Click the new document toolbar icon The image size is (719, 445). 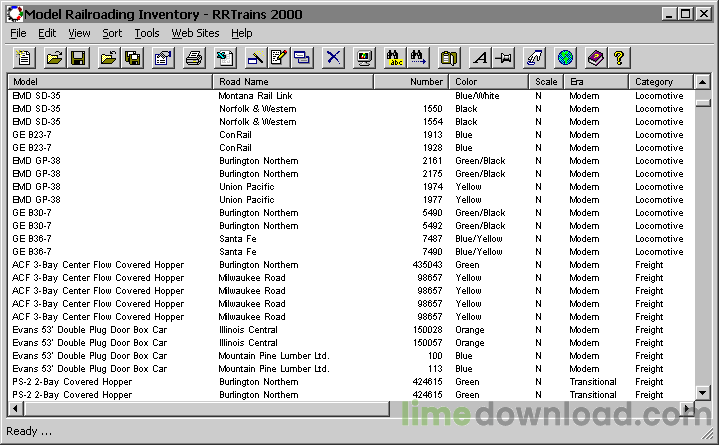click(x=23, y=58)
